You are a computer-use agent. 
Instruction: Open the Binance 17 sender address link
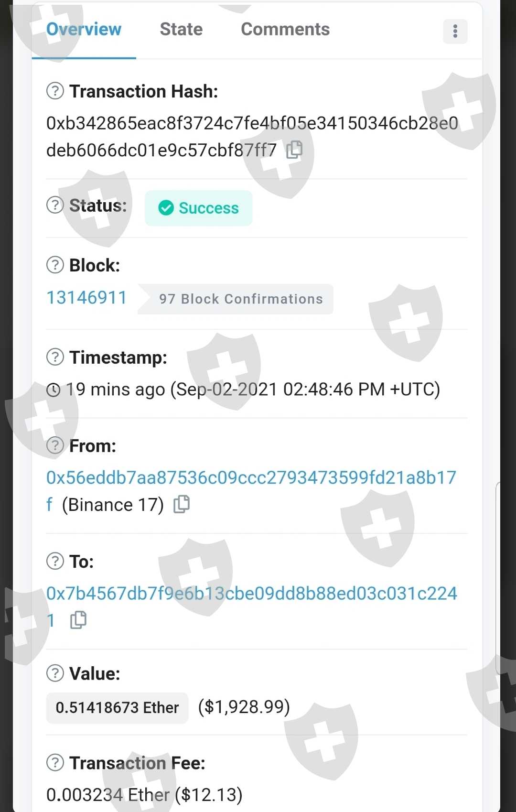251,490
